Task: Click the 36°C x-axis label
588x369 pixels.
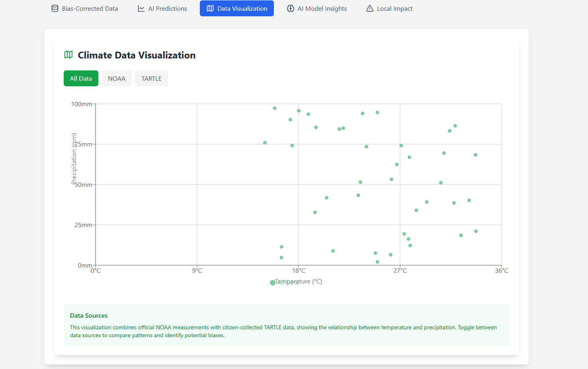Action: 502,271
